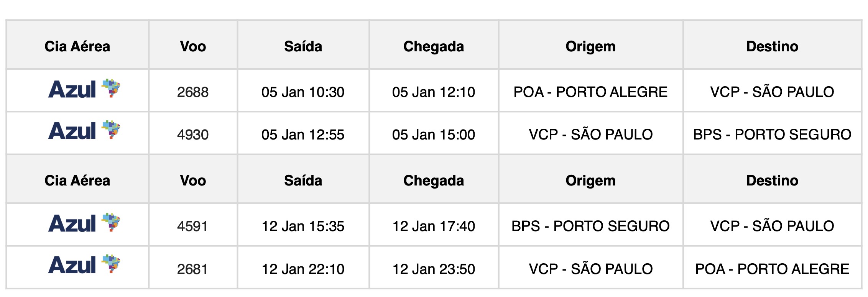Viewport: 868px width, 297px height.
Task: Select flight number 2688
Action: 193,92
